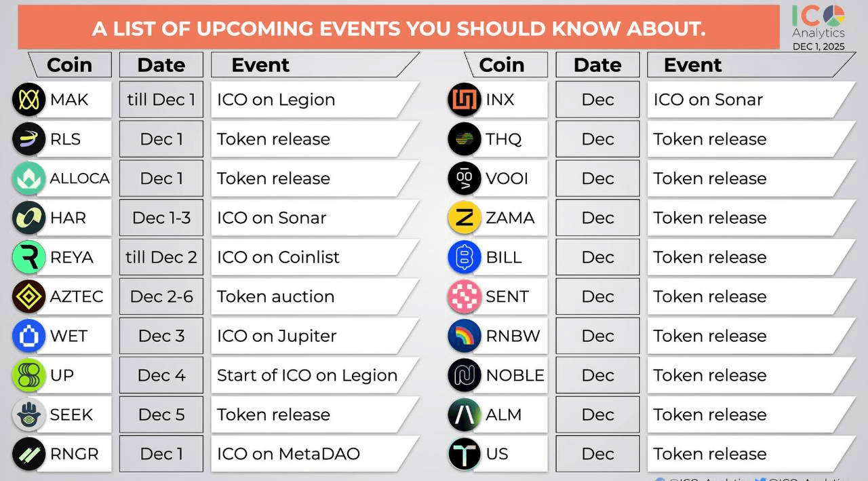Image resolution: width=868 pixels, height=481 pixels.
Task: Click the 'ICO on Legion' event for MAK
Action: (276, 100)
